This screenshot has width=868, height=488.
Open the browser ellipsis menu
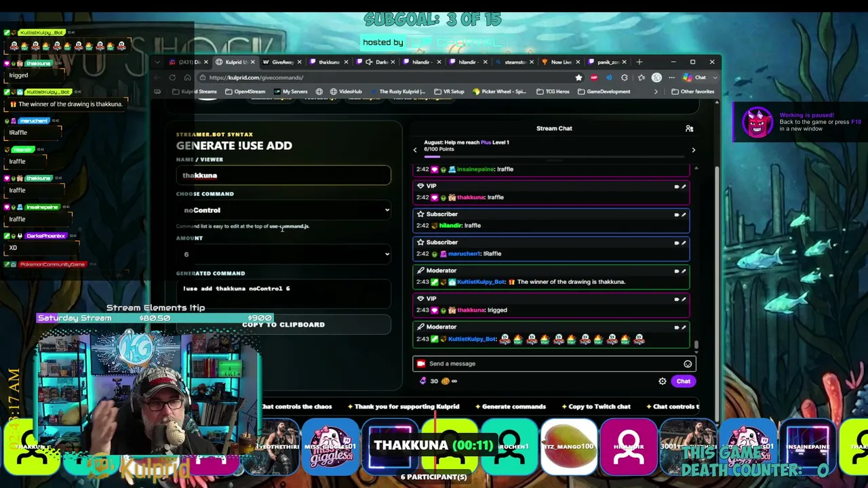[x=672, y=77]
